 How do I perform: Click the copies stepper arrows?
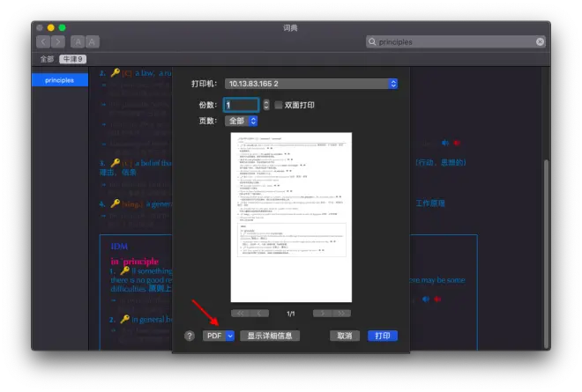tap(266, 105)
